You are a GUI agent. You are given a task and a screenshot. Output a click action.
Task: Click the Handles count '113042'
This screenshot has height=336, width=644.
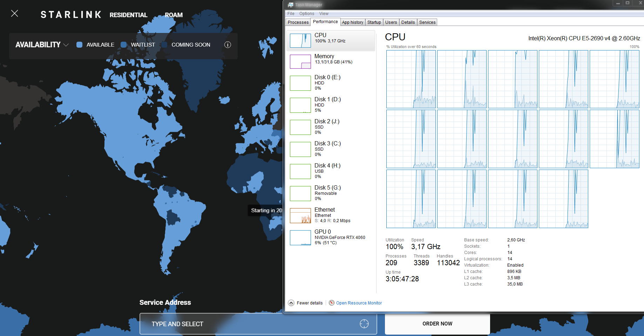tap(448, 263)
